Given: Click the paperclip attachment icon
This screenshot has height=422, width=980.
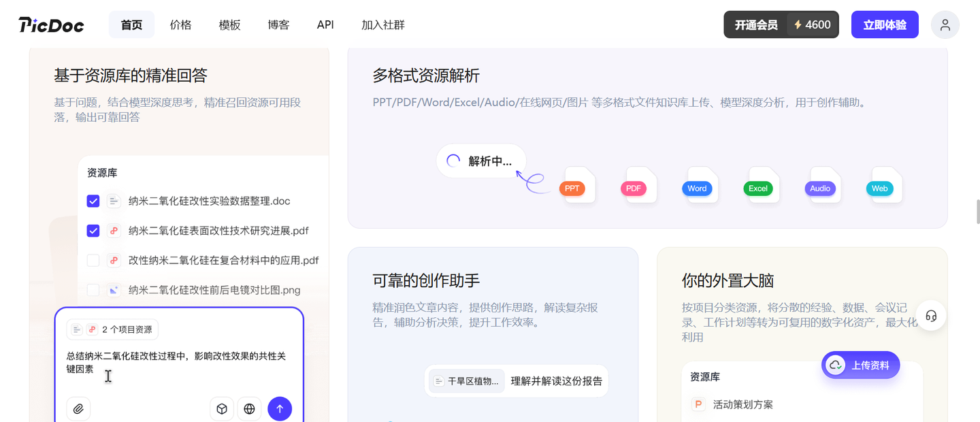Looking at the screenshot, I should click(78, 409).
